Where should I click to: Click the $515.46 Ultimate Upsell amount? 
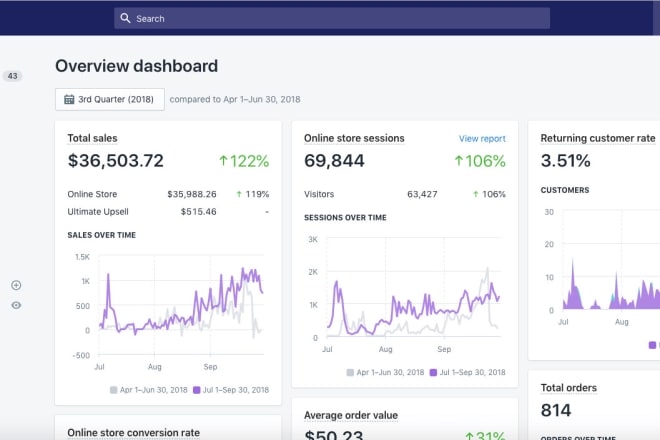(x=199, y=212)
